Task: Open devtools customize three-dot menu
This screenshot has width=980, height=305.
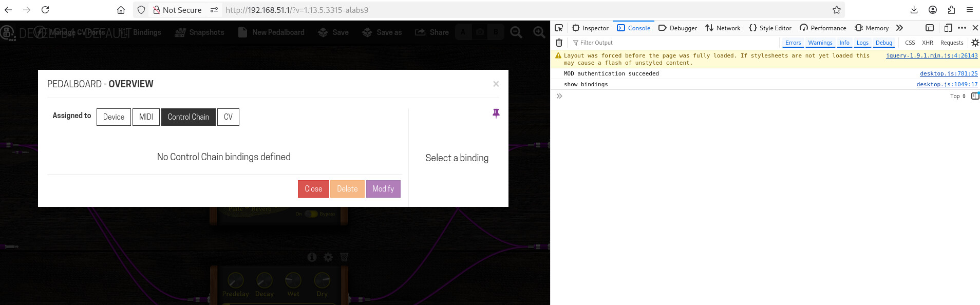Action: 962,28
